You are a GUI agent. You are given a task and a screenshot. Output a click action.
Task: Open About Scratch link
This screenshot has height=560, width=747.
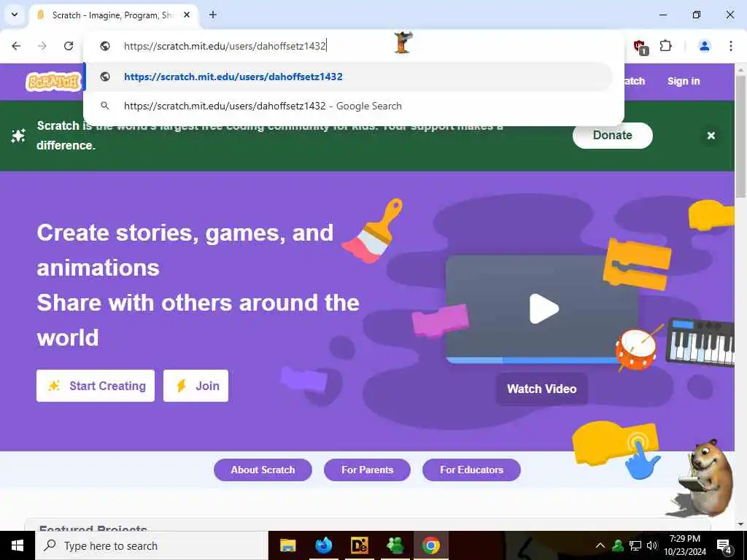click(263, 470)
